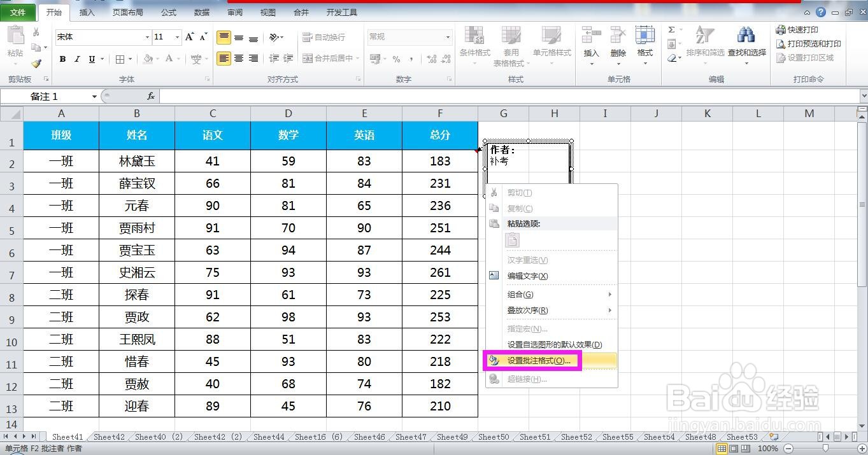Screen dimensions: 868x455
Task: Click the Increase Font Size icon
Action: click(190, 37)
